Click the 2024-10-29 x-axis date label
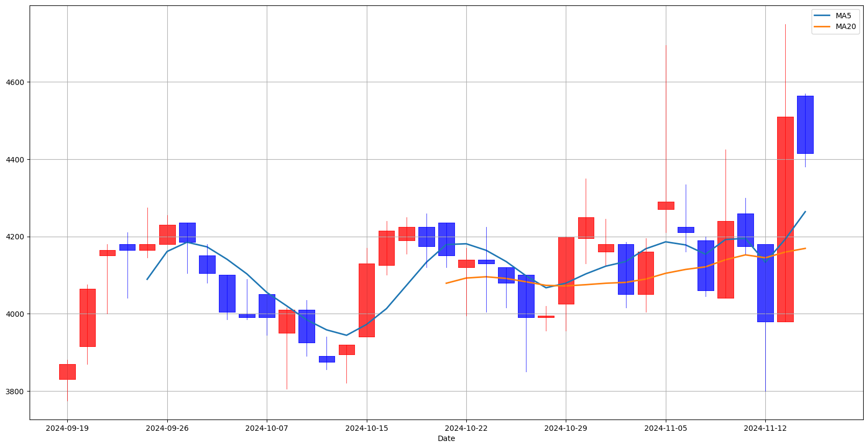This screenshot has height=448, width=868. point(566,428)
